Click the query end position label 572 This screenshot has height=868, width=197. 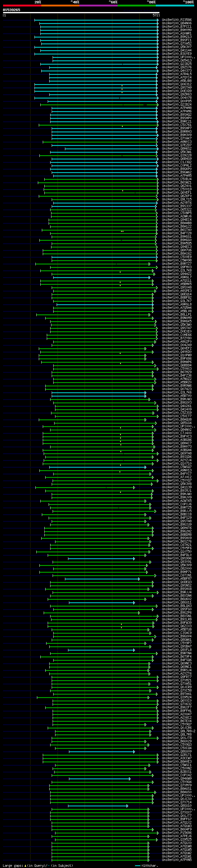click(155, 15)
